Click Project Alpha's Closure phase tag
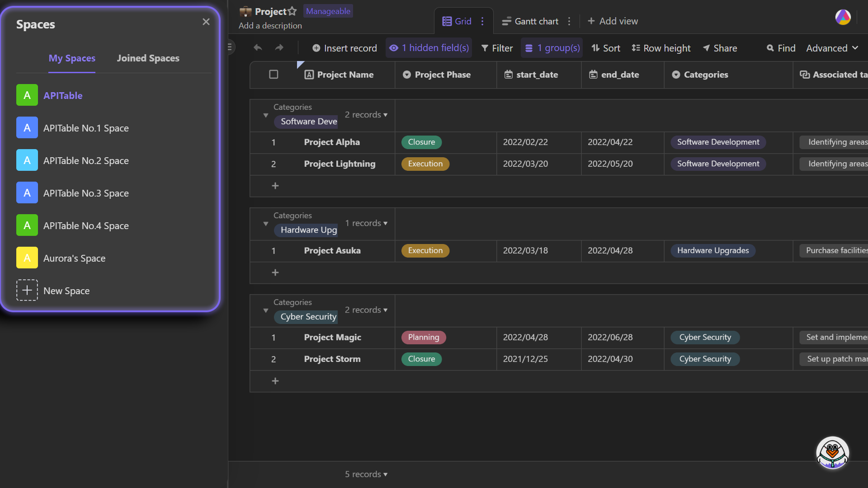The height and width of the screenshot is (488, 868). 421,142
